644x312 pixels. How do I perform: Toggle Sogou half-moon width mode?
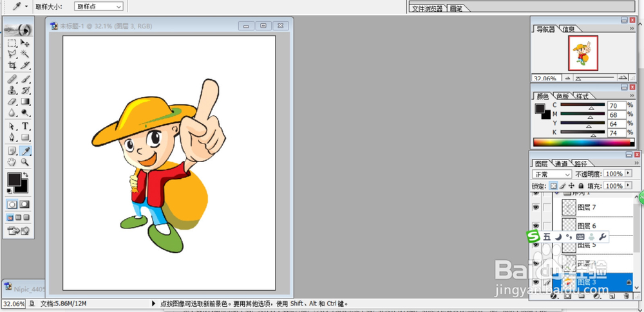(558, 237)
